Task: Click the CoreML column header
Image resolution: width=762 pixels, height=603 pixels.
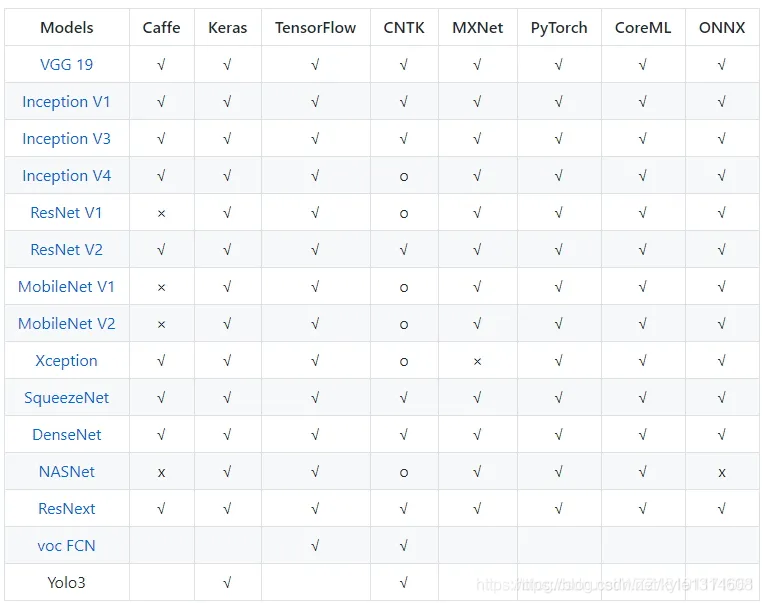Action: (643, 28)
